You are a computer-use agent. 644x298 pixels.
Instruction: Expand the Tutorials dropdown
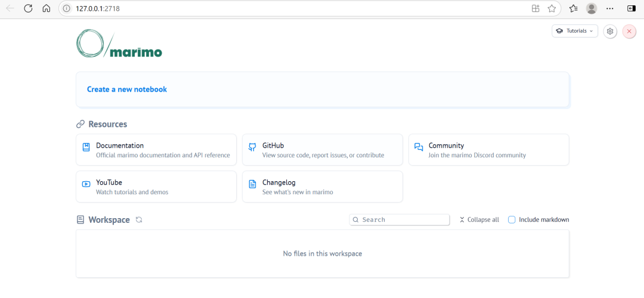[575, 31]
